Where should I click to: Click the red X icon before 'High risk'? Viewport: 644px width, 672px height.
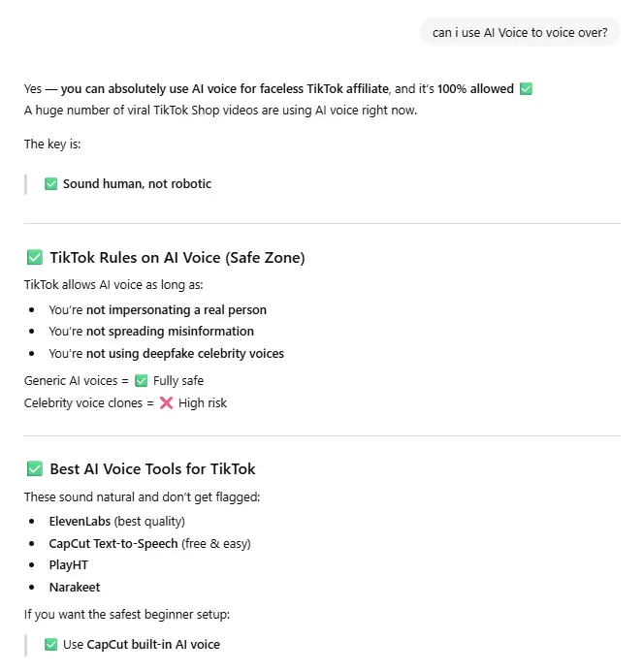coord(166,402)
